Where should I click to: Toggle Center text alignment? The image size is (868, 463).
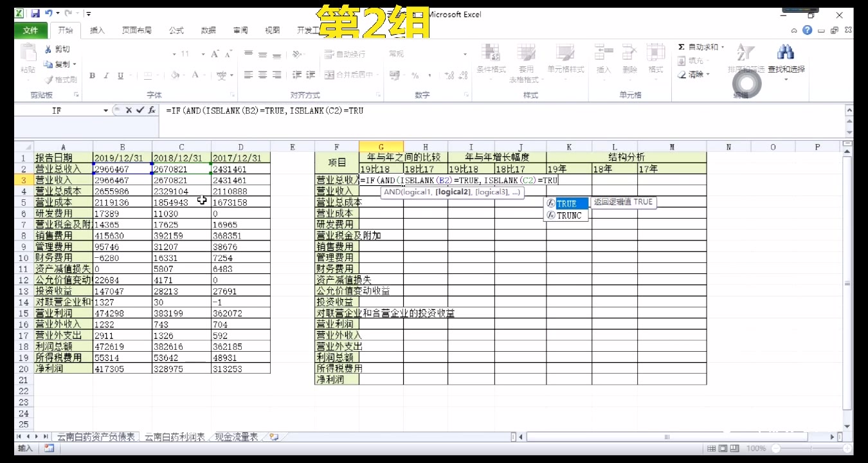(x=262, y=75)
